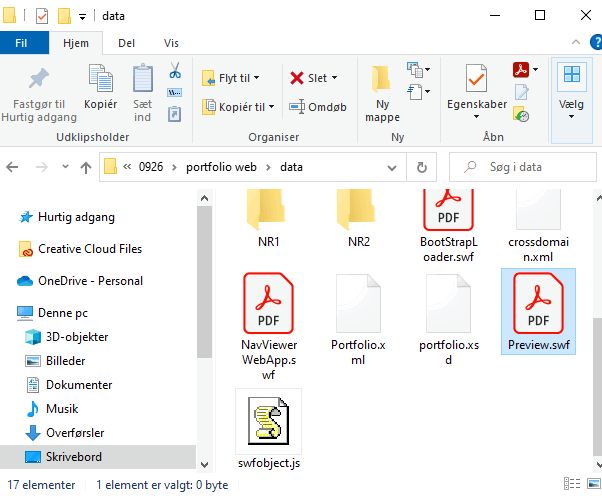Viewport: 602px width, 496px height.
Task: Select the NavViewerWebApp.swf file
Action: (x=269, y=326)
